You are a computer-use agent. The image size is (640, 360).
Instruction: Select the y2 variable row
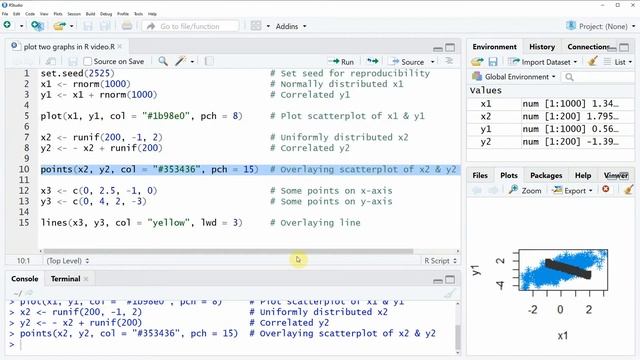click(x=550, y=142)
